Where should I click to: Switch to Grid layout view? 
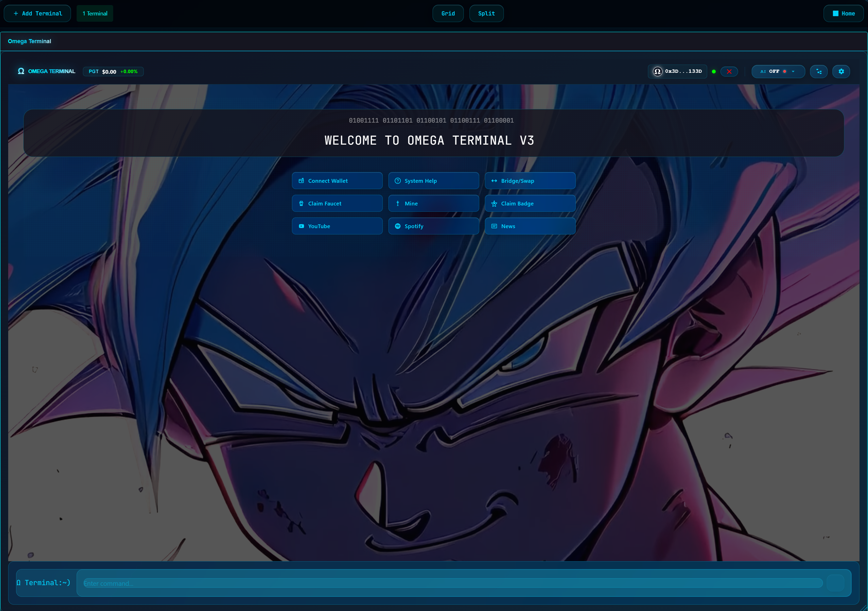pos(448,14)
